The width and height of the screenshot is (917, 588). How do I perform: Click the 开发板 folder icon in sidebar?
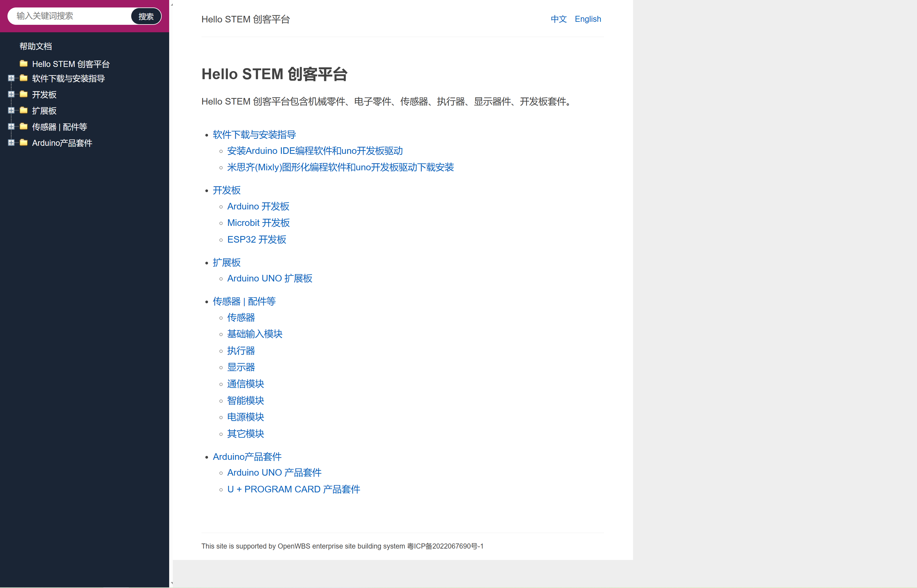[x=24, y=94]
